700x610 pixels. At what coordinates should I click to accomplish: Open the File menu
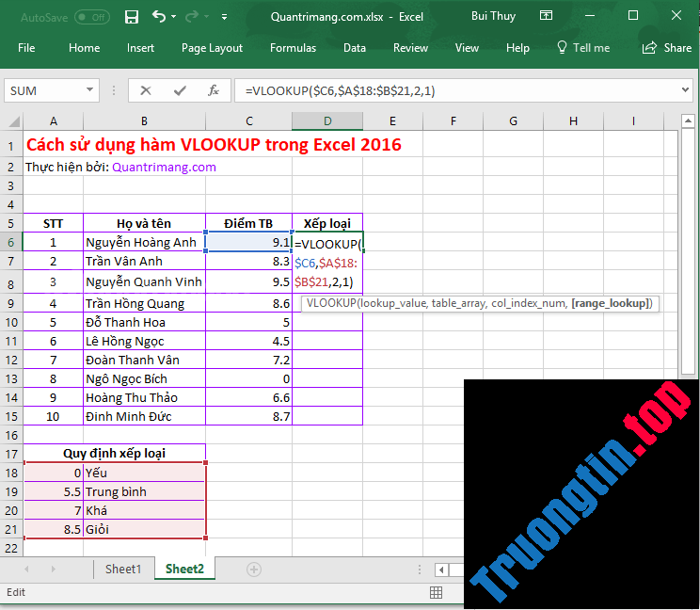(26, 48)
